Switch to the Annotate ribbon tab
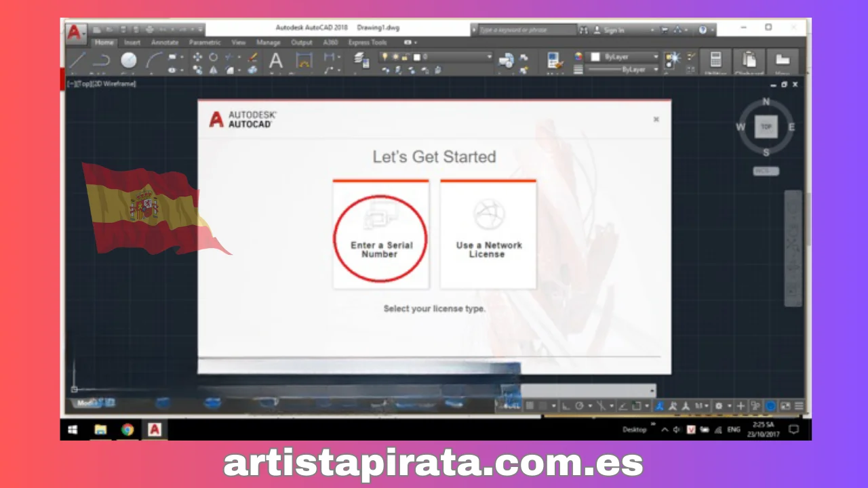The image size is (868, 488). tap(164, 43)
